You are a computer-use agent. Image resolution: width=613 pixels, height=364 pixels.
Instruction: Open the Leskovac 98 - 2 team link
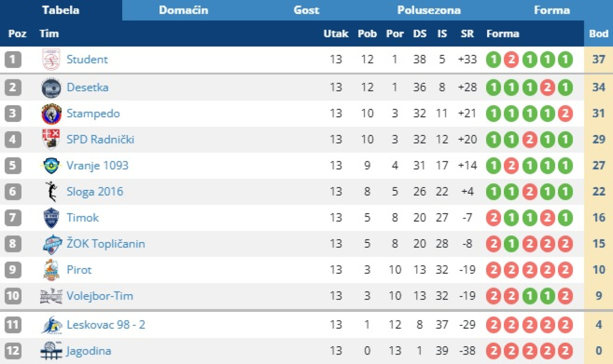pos(106,325)
